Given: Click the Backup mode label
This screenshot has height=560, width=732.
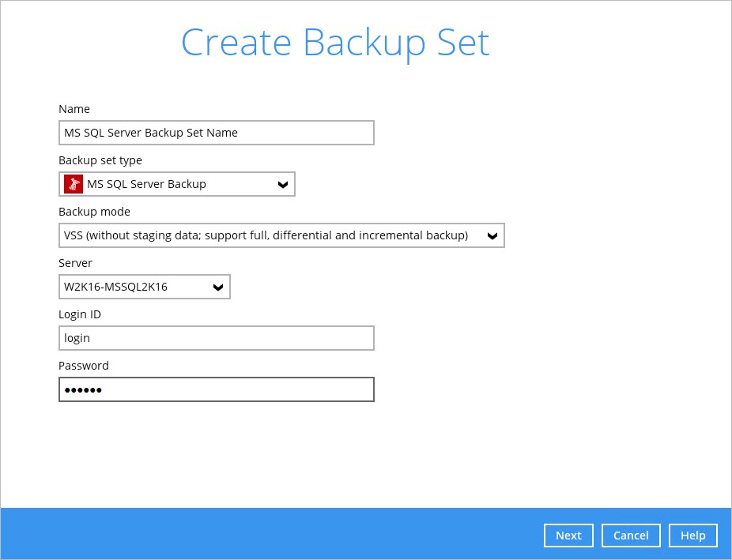Looking at the screenshot, I should [x=94, y=212].
